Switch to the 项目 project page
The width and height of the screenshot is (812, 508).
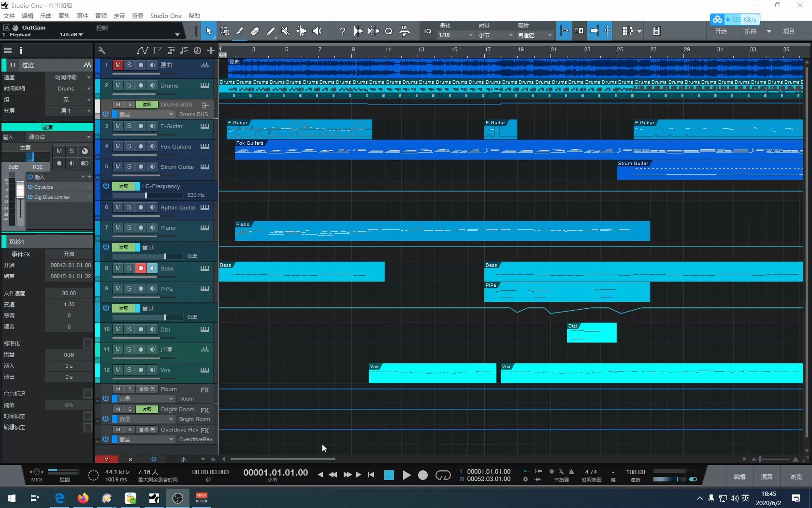[x=789, y=31]
